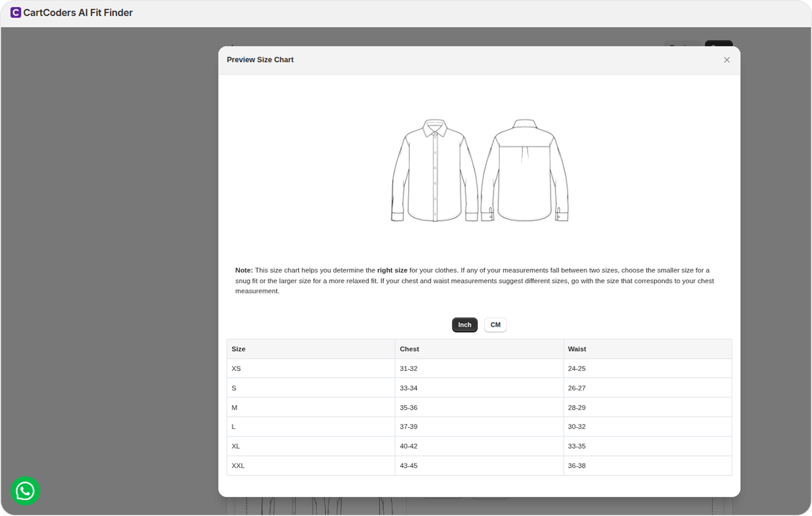
Task: Click the Waist column header
Action: pos(577,349)
